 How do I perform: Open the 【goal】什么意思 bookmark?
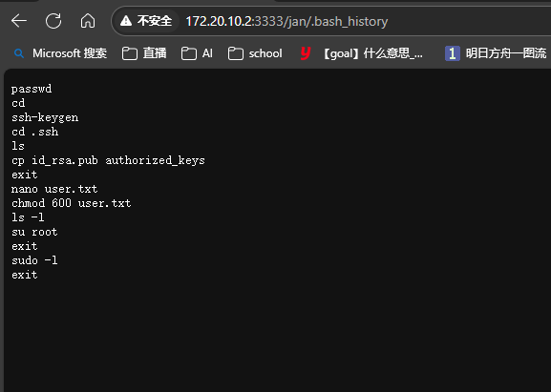click(x=361, y=53)
